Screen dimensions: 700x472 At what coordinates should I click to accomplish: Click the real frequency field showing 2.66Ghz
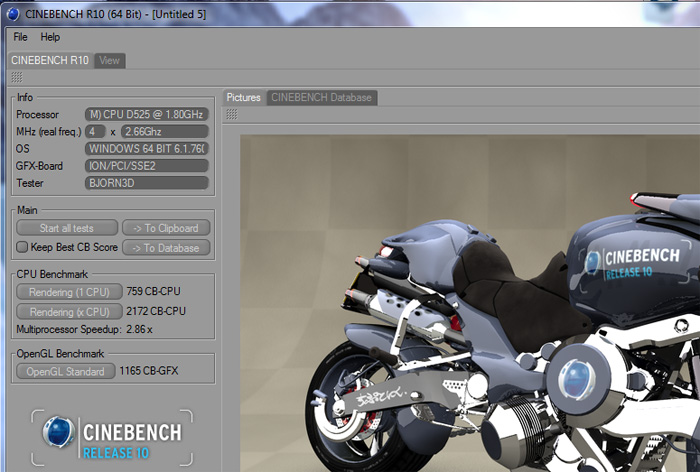click(x=165, y=132)
